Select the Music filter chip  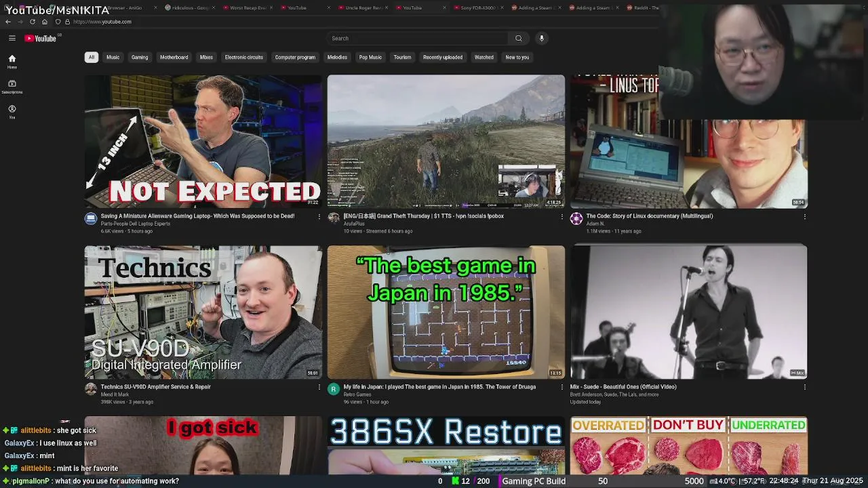point(113,57)
